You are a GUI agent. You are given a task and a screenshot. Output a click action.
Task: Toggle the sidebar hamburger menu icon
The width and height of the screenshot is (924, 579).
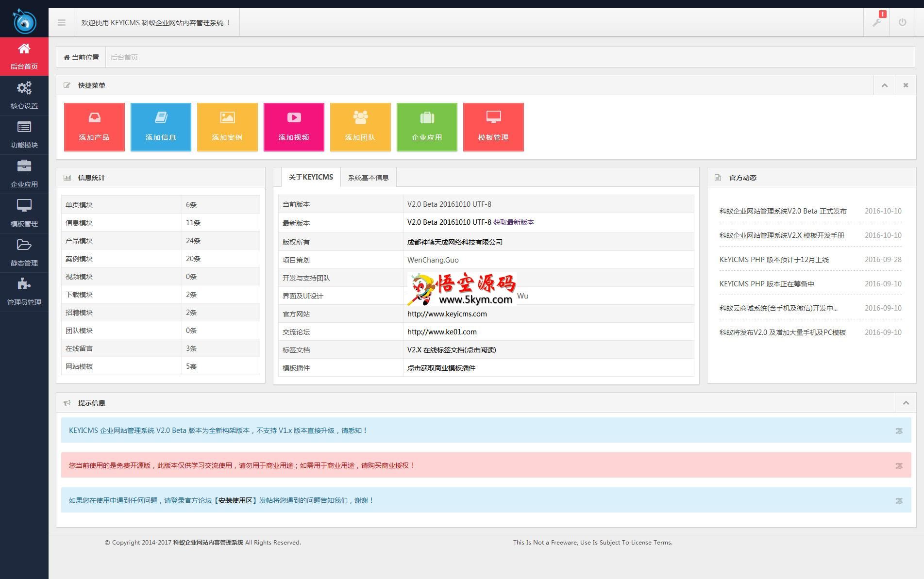click(61, 22)
